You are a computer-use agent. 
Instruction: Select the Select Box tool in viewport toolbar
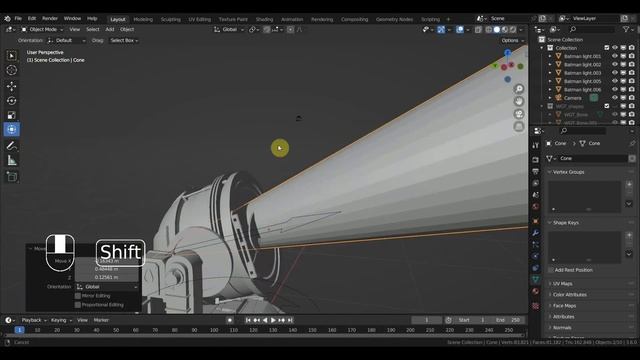pos(11,56)
